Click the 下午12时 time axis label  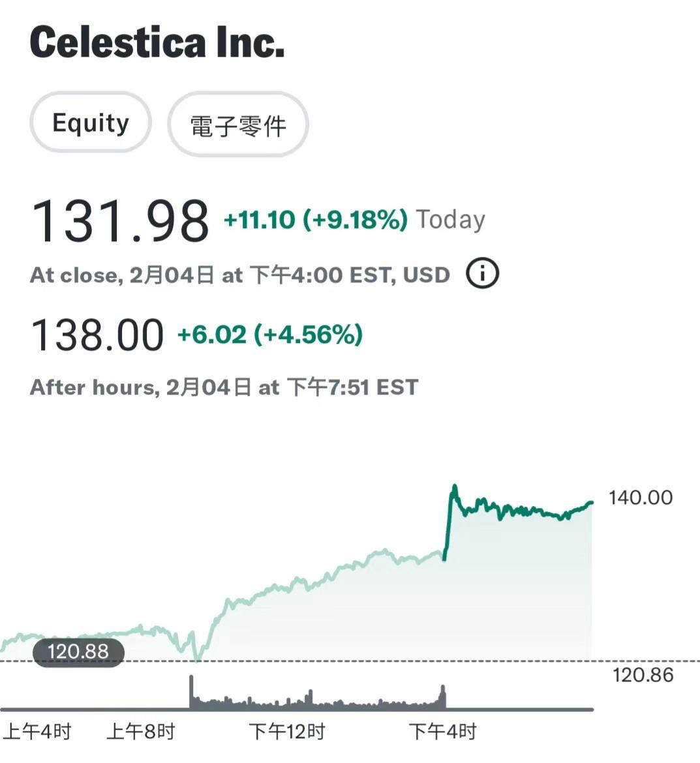point(286,731)
